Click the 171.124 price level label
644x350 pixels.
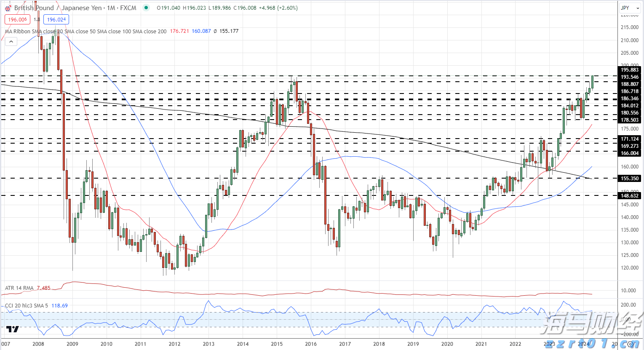pos(630,139)
